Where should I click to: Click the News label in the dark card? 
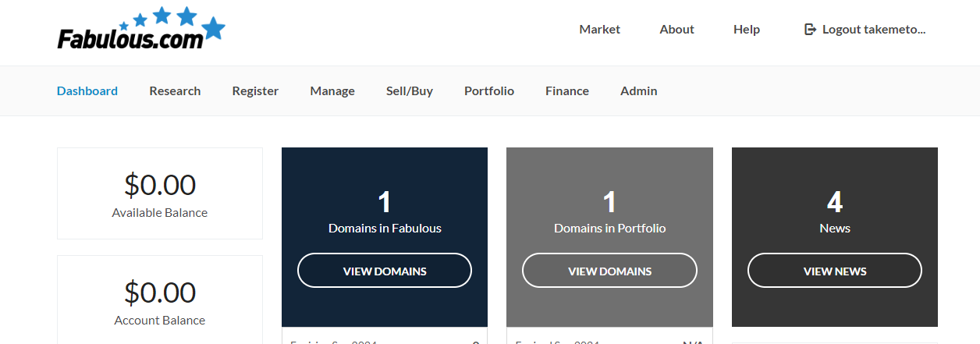[x=835, y=229]
